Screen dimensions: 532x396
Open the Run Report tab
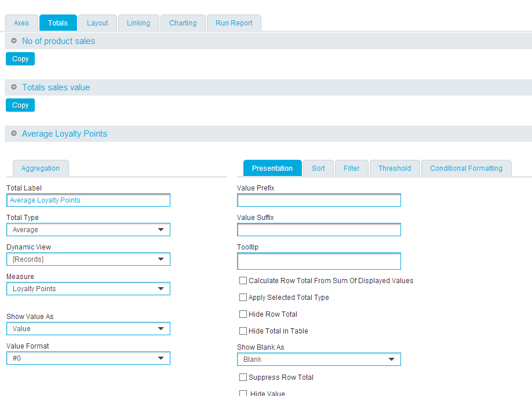click(234, 23)
